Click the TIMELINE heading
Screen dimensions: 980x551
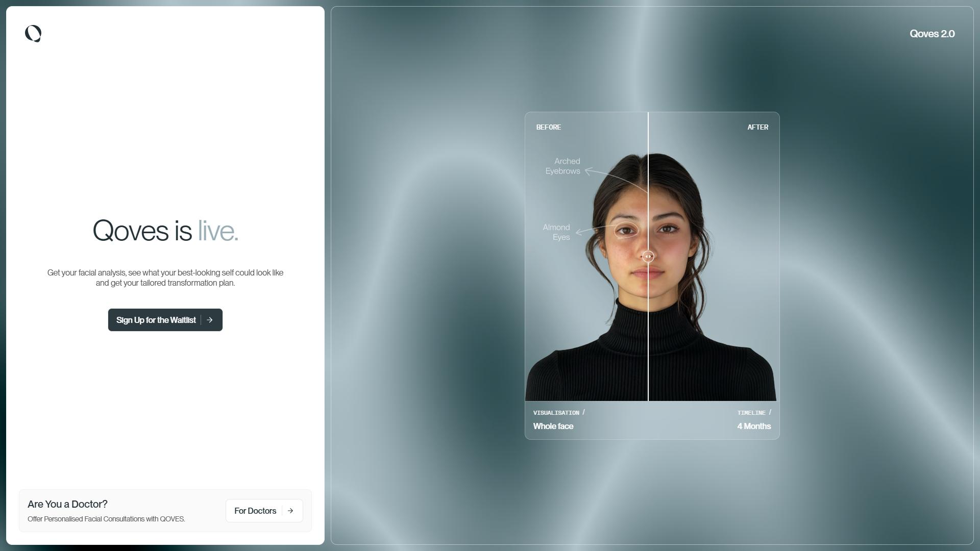(x=751, y=413)
